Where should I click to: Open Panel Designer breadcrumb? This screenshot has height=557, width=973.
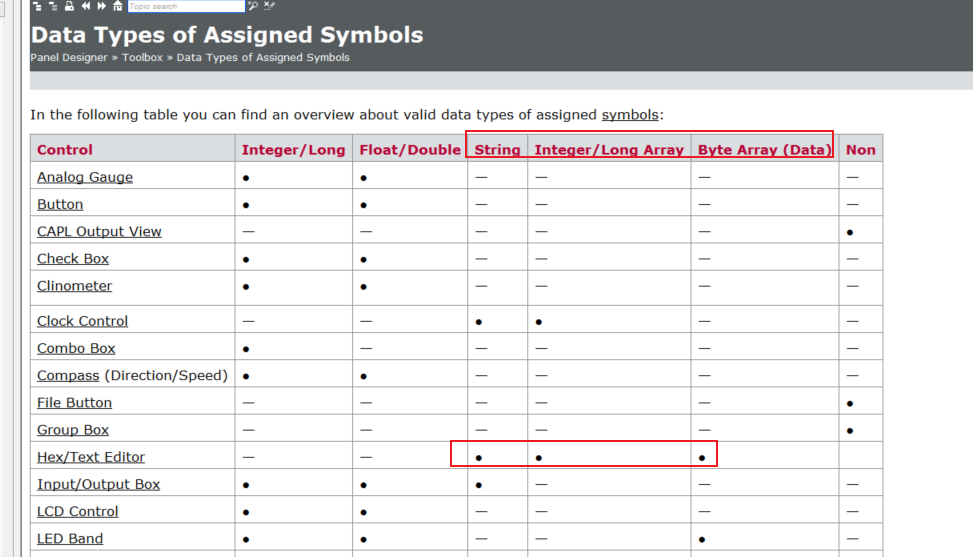click(69, 57)
